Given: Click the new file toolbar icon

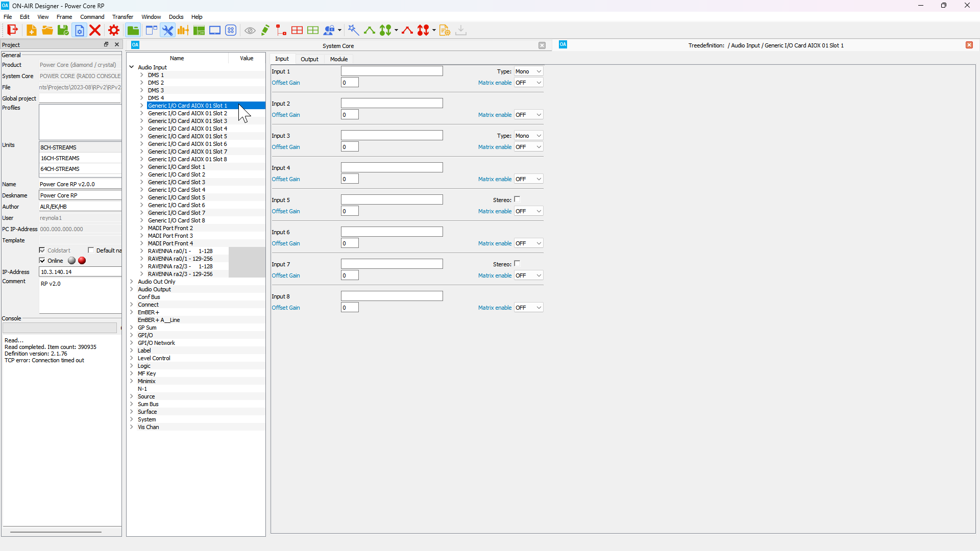Looking at the screenshot, I should (x=31, y=30).
